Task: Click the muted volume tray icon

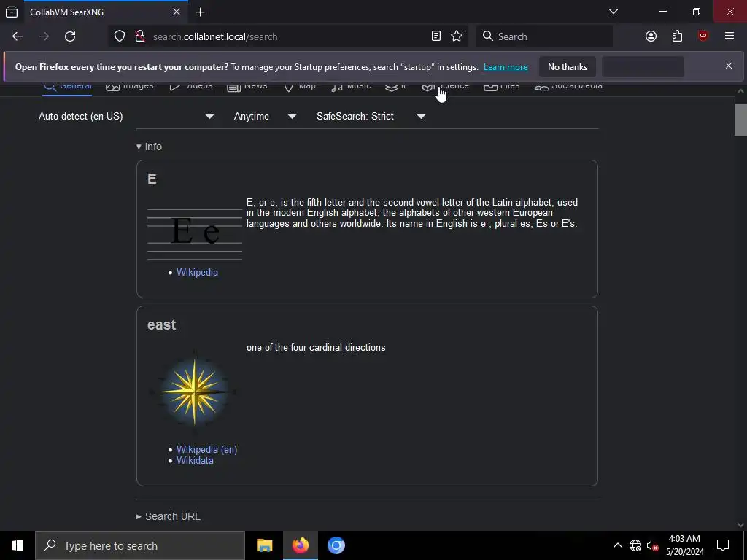Action: [x=652, y=545]
